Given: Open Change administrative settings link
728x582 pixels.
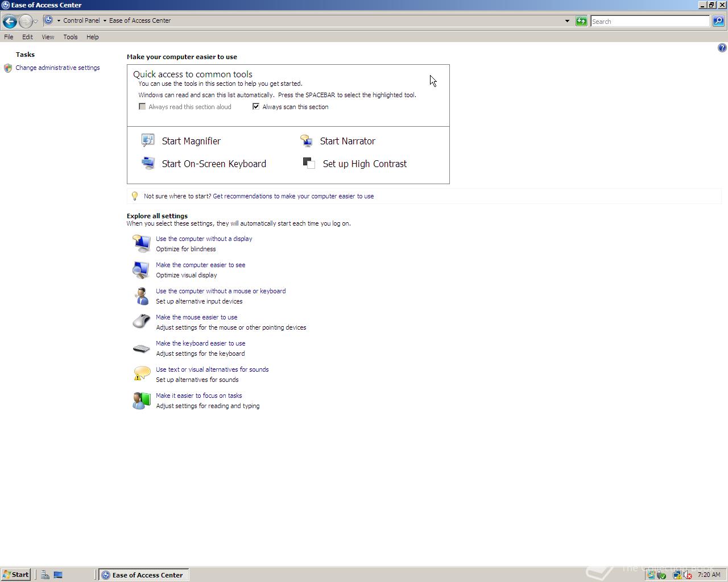Looking at the screenshot, I should coord(57,68).
